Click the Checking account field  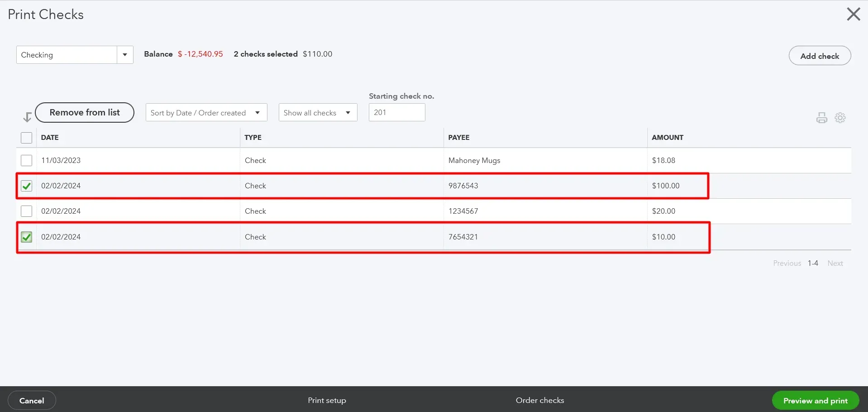coord(67,55)
